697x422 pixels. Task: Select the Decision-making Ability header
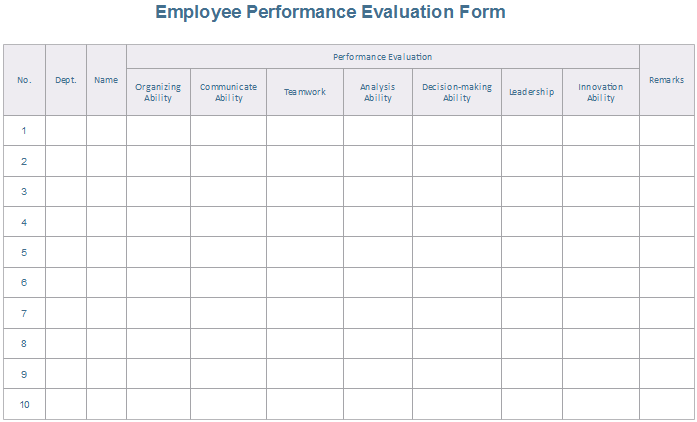coord(457,92)
